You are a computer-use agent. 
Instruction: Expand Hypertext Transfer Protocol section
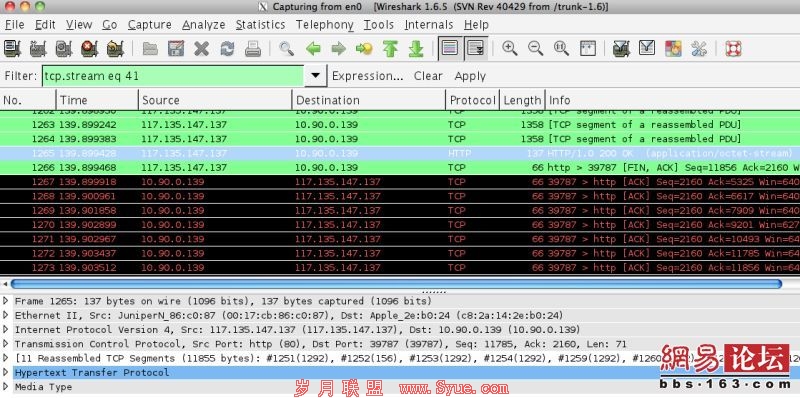(x=6, y=372)
